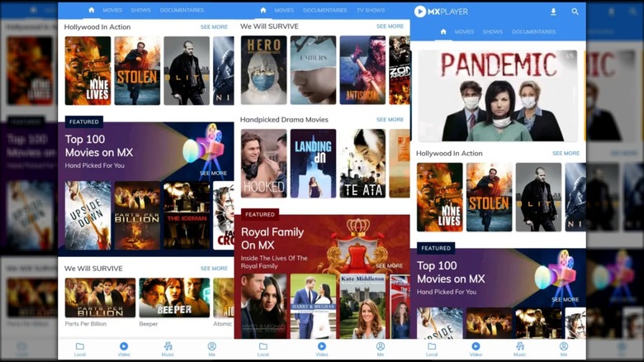Open Nine Lives poster on left screen

pos(88,71)
